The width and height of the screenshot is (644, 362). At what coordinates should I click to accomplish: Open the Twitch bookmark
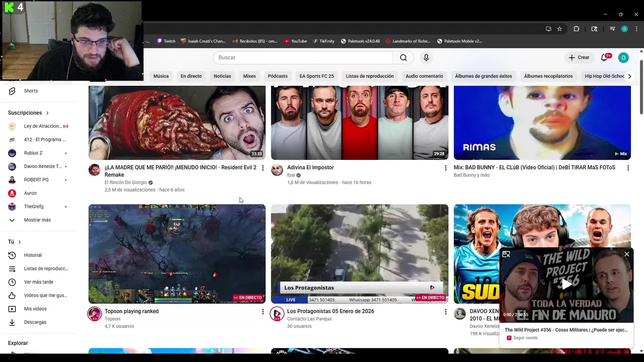click(166, 41)
